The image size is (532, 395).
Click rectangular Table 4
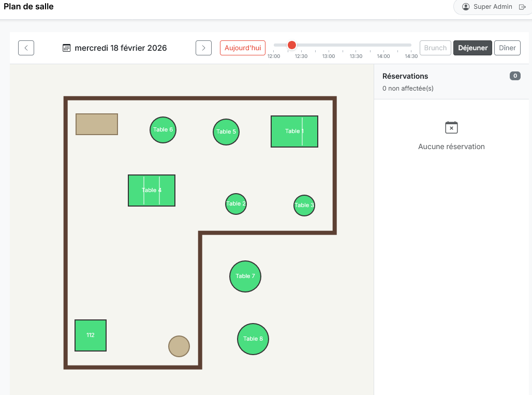(x=151, y=191)
